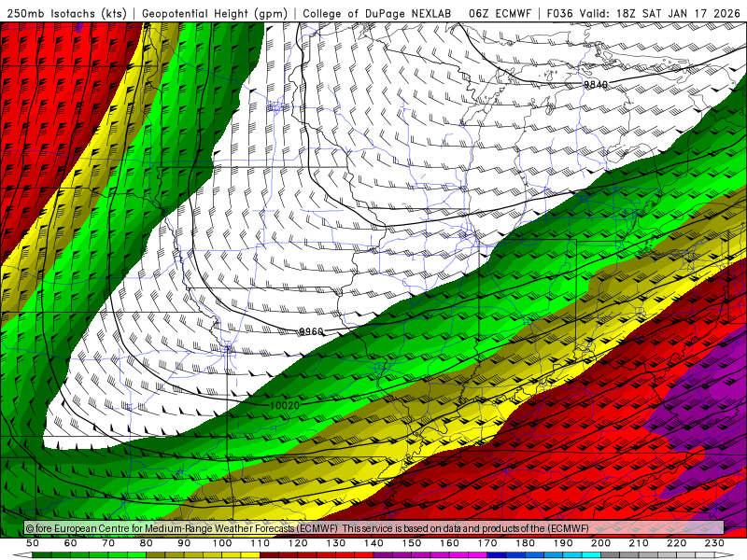Click the 9840 height contour label
747x560 pixels.
point(596,84)
